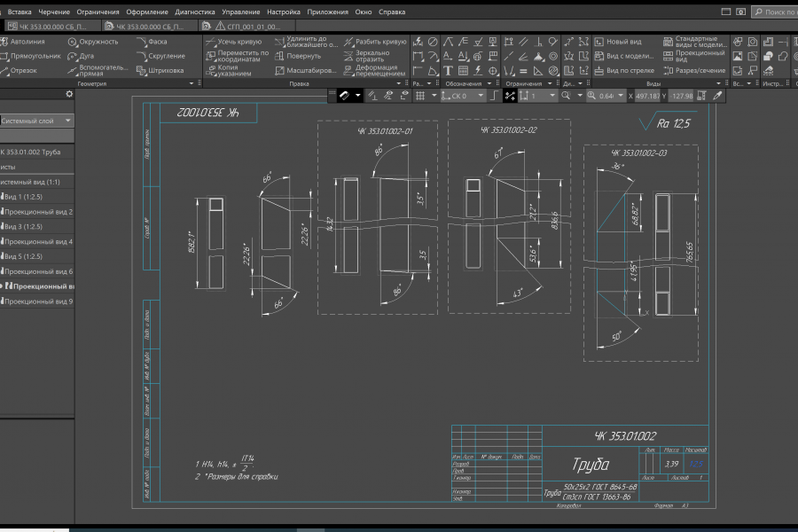
Task: Open the panel settings gear icon
Action: (x=69, y=94)
